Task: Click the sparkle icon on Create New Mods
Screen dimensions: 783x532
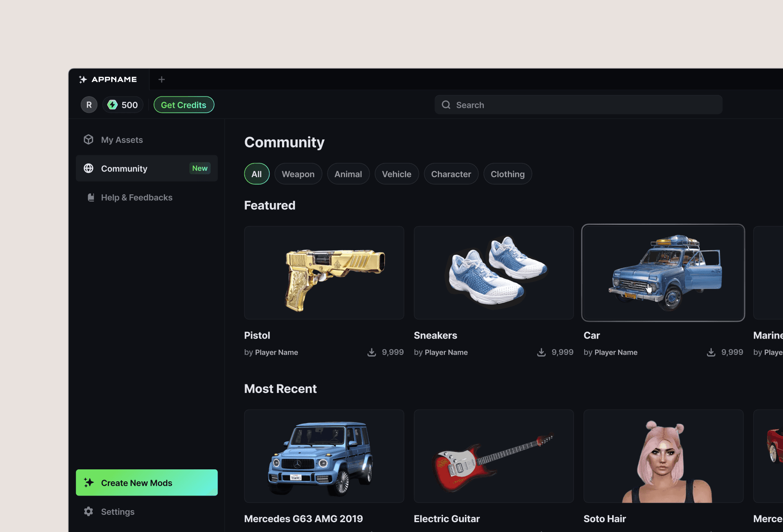Action: (89, 483)
